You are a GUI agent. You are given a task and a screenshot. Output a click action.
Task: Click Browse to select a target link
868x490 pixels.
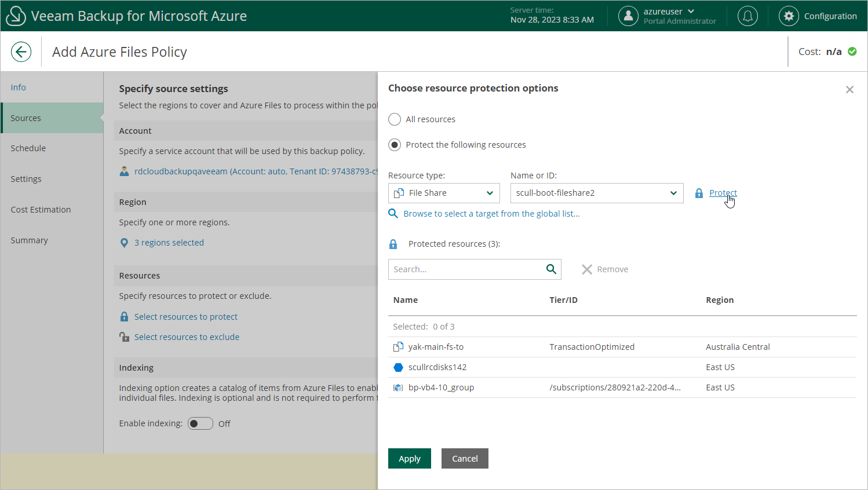pyautogui.click(x=491, y=214)
